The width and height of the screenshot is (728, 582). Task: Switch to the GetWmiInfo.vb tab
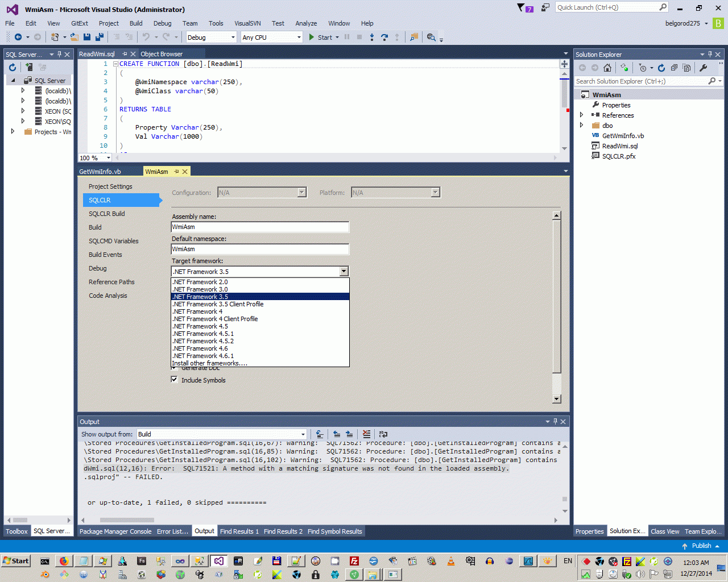pos(100,172)
